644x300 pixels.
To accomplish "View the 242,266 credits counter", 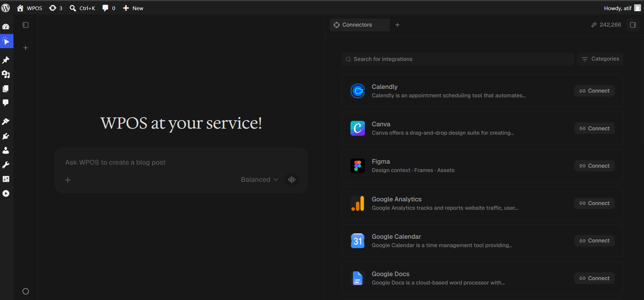I will click(606, 25).
